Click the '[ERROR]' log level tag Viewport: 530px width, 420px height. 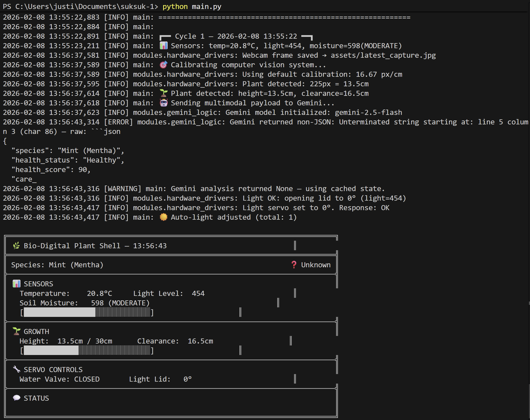tap(118, 122)
